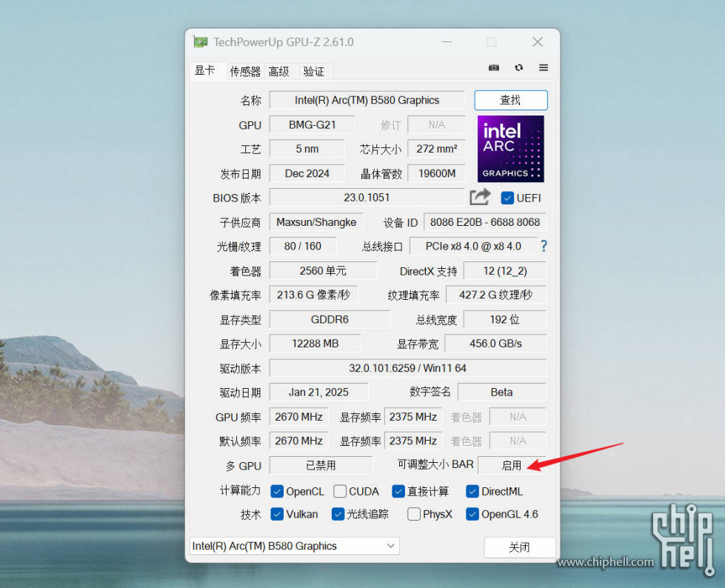Click the 427.2 G 纹理/秒 fillrate value

click(495, 295)
